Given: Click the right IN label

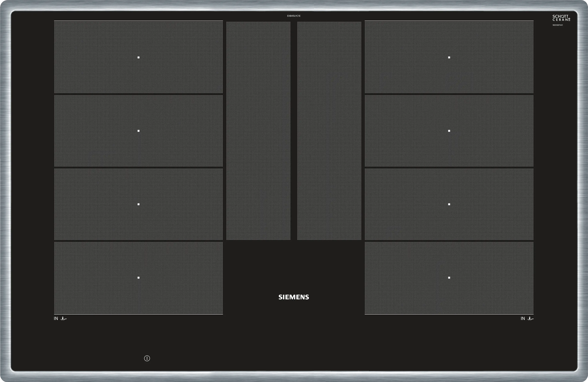Looking at the screenshot, I should 523,318.
